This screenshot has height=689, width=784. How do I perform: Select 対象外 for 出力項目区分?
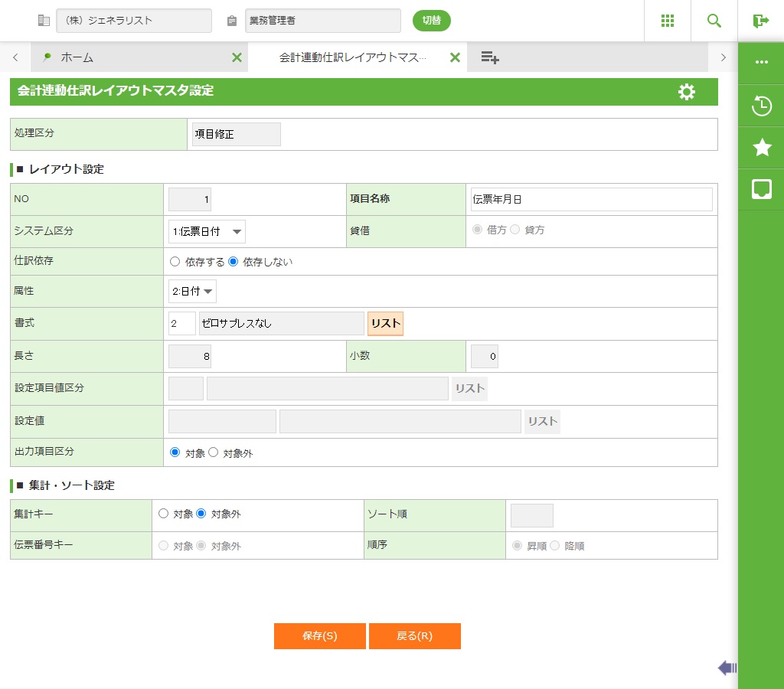pos(214,453)
